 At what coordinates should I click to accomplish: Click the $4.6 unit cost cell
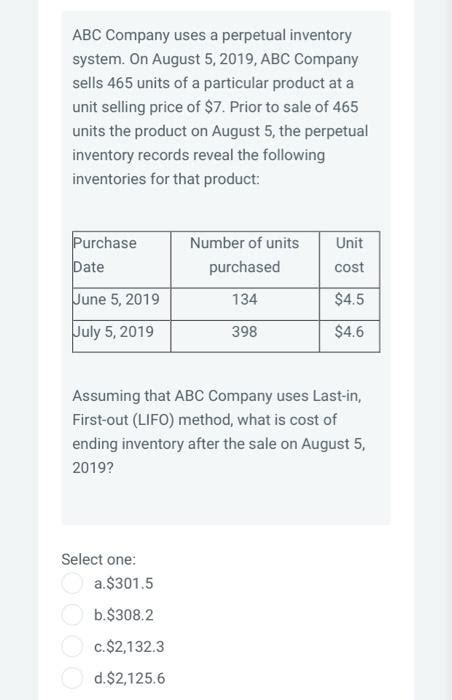coord(349,336)
